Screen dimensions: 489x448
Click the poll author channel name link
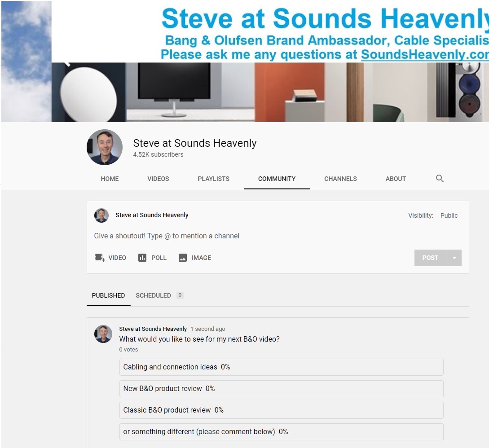click(x=153, y=329)
